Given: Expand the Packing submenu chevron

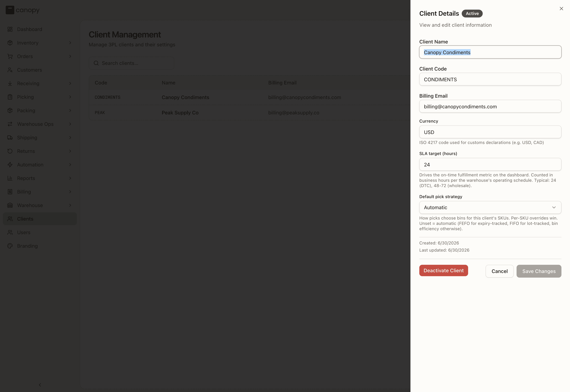Looking at the screenshot, I should pos(70,110).
